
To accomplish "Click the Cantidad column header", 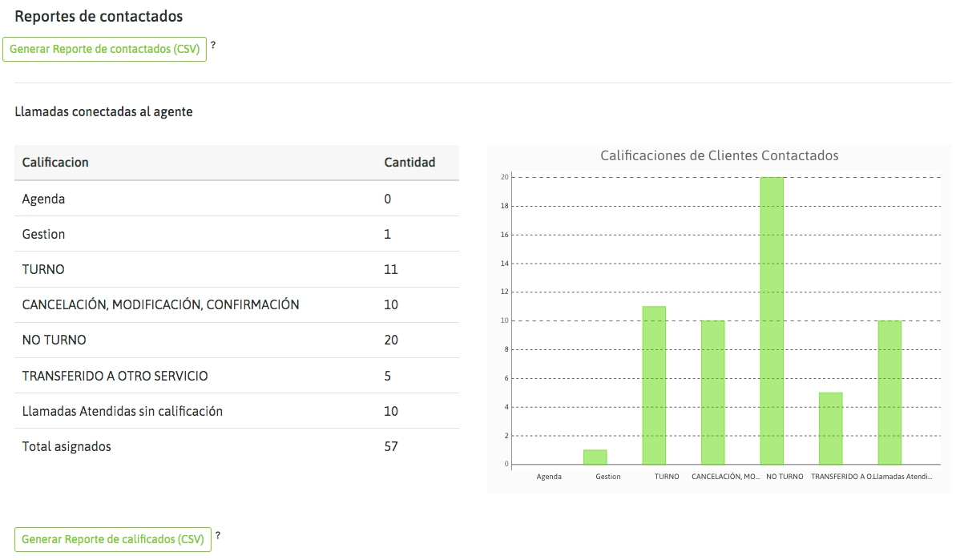I will [x=409, y=163].
